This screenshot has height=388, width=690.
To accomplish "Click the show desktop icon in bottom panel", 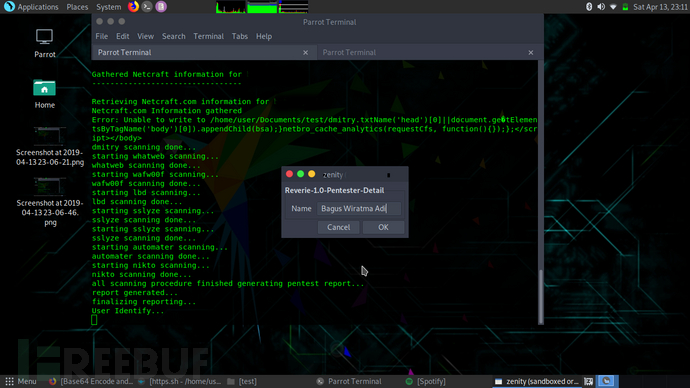I will (589, 381).
